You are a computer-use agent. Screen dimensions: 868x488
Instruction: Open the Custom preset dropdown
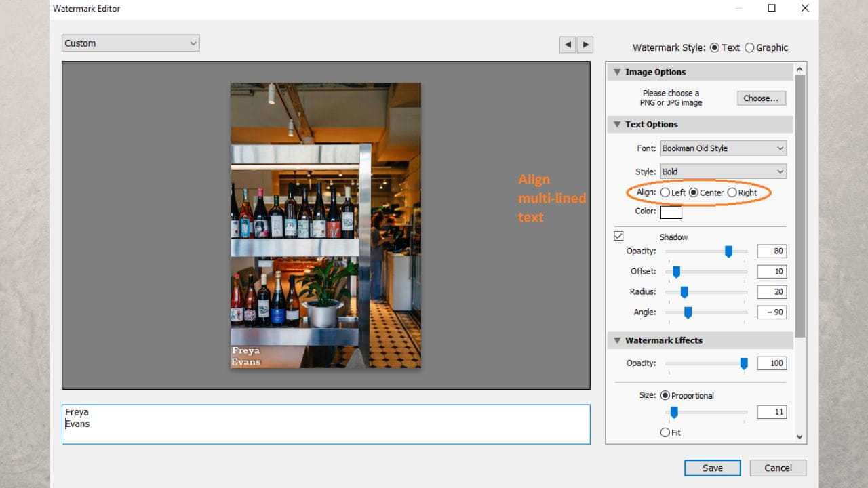point(131,43)
